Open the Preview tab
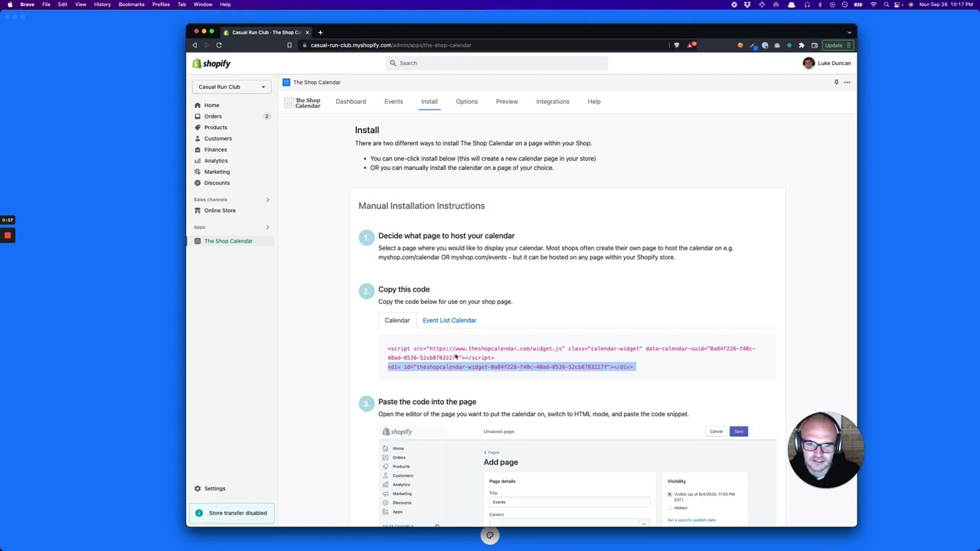980x551 pixels. click(507, 102)
